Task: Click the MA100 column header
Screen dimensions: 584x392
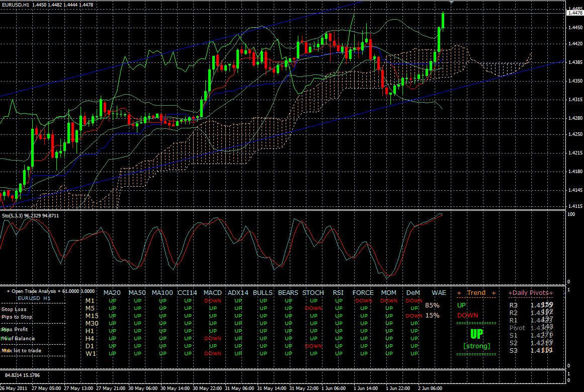Action: (x=162, y=293)
